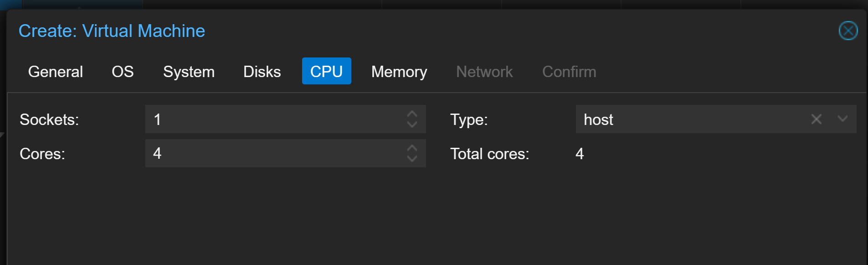Switch to the Memory tab
Image resolution: width=868 pixels, height=265 pixels.
click(x=399, y=72)
